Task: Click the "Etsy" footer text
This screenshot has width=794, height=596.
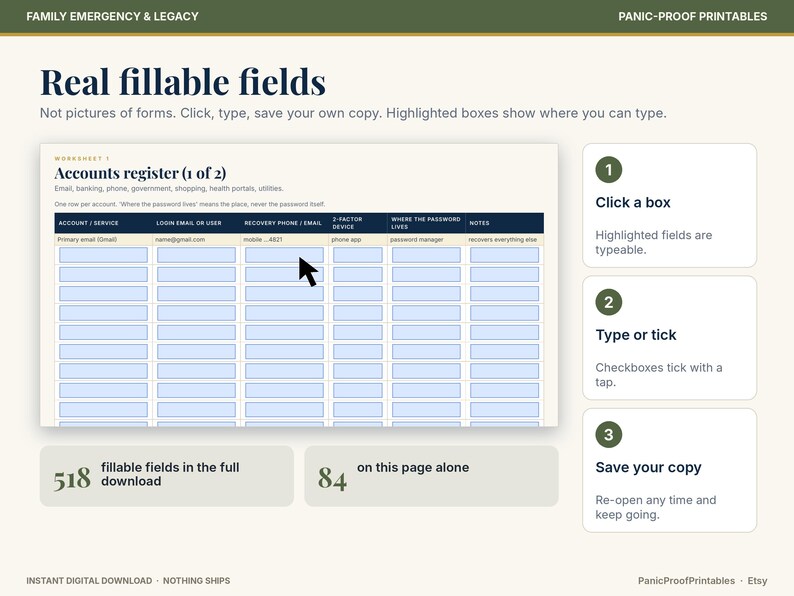Action: [757, 581]
